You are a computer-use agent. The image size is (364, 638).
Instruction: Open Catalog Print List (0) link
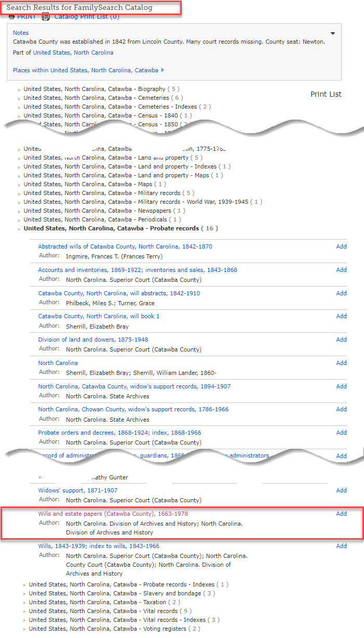tap(87, 17)
